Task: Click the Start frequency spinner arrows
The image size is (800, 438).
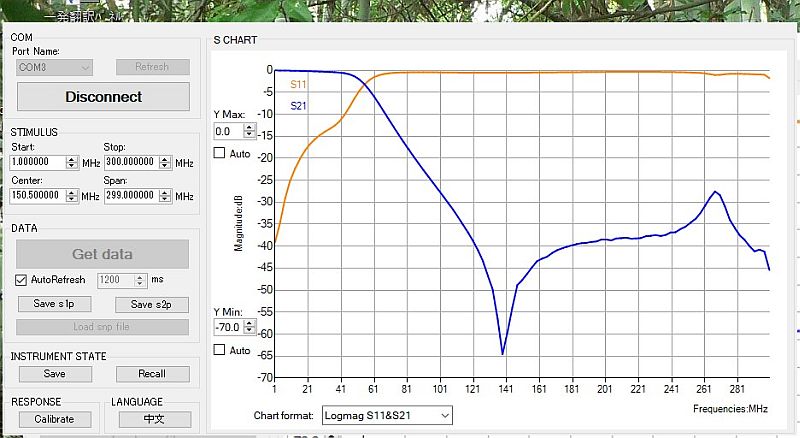Action: point(72,162)
